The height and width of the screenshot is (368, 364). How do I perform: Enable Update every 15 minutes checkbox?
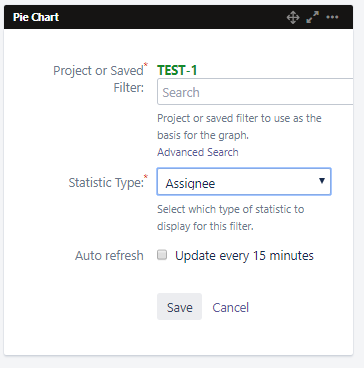(162, 255)
